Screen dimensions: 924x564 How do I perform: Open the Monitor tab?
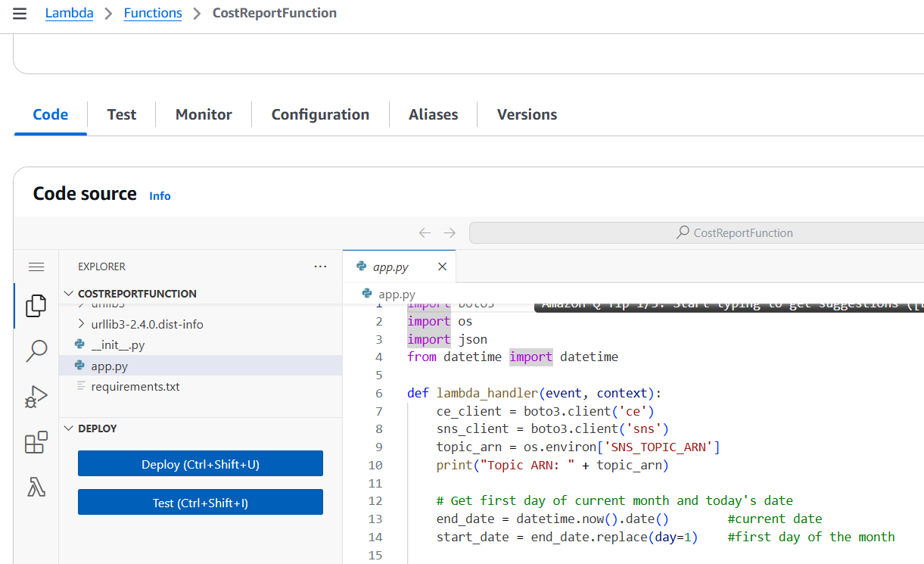[x=204, y=114]
